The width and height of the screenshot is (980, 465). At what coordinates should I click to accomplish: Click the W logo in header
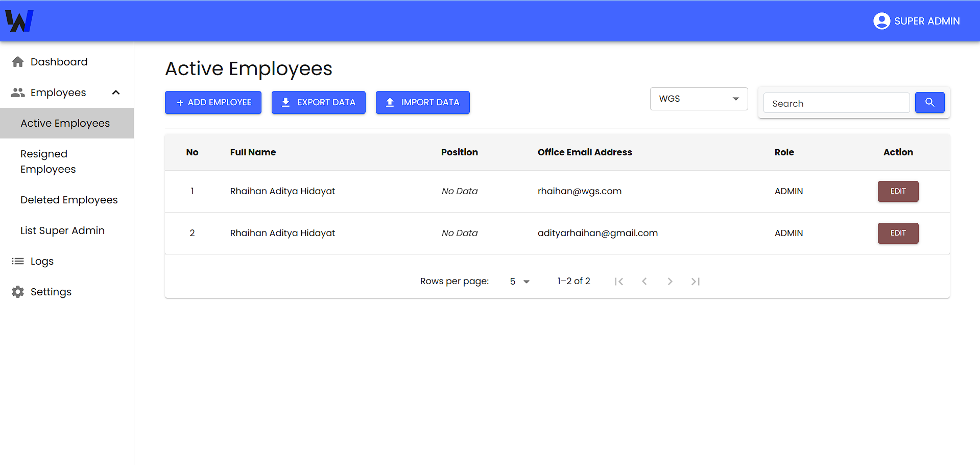[19, 21]
